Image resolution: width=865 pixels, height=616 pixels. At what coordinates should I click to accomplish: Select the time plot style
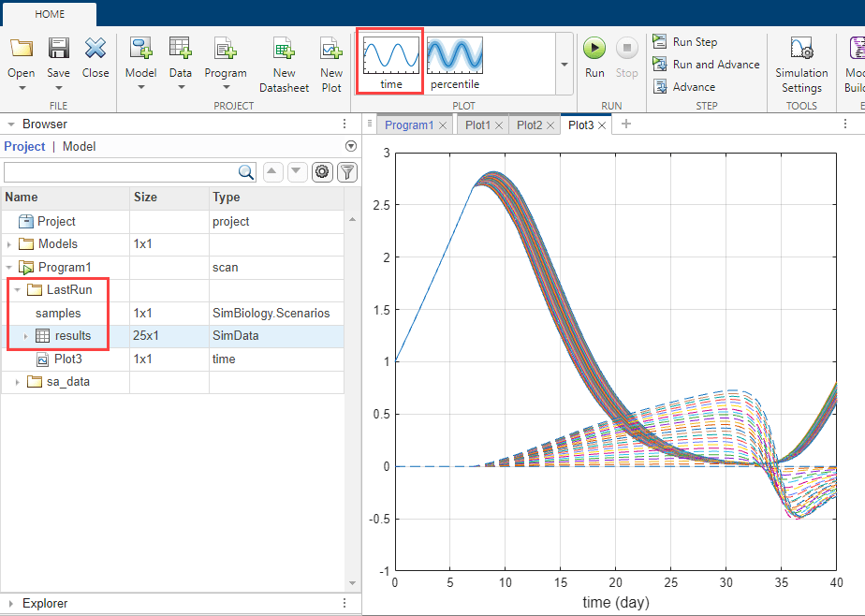coord(390,63)
